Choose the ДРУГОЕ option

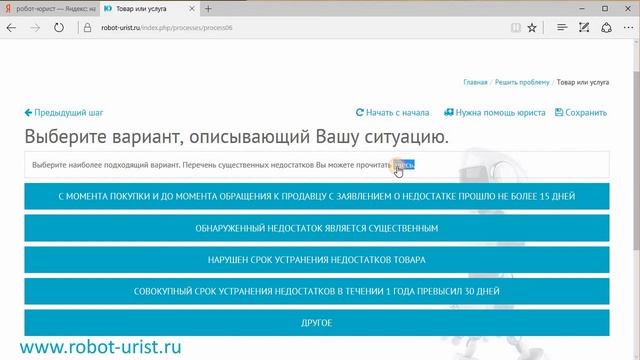point(317,323)
